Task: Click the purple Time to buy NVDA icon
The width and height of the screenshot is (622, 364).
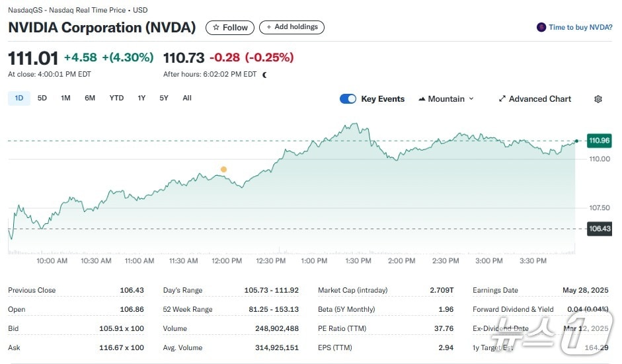Action: pos(541,27)
